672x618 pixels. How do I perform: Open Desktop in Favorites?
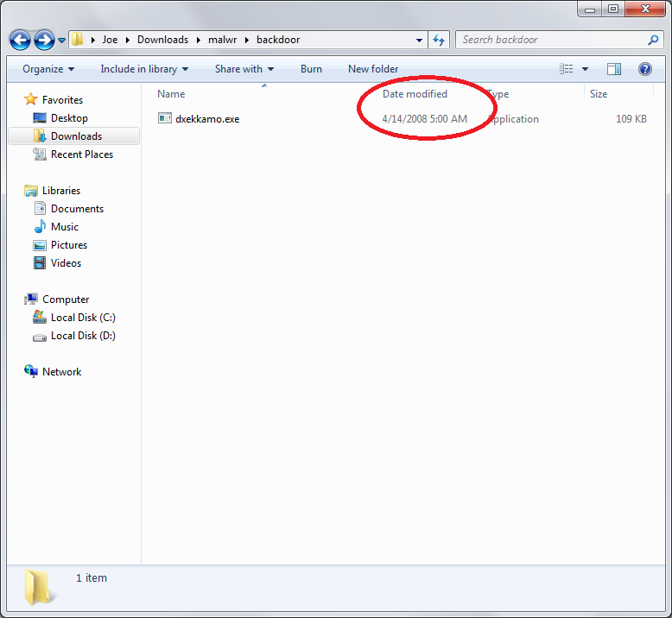click(x=69, y=118)
